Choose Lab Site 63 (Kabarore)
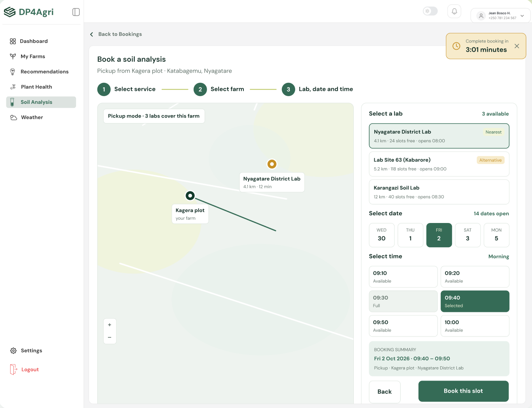The width and height of the screenshot is (532, 408). click(x=439, y=164)
